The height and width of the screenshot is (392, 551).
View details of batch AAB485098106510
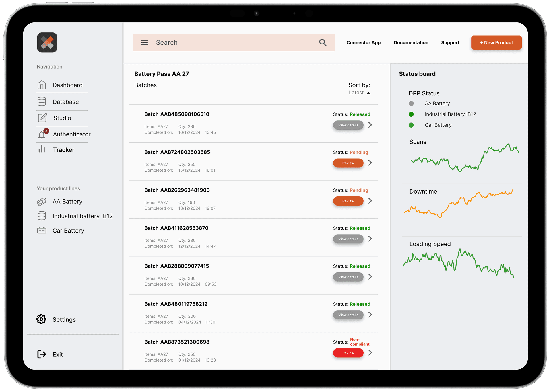coord(348,125)
